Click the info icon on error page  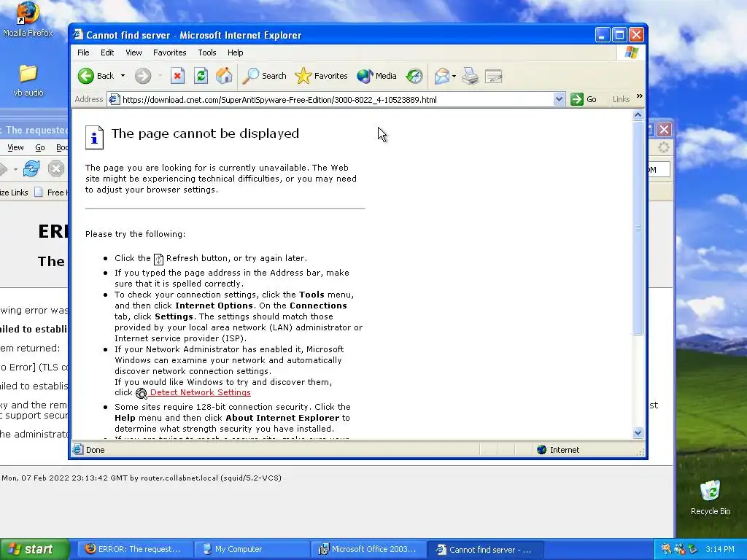94,137
